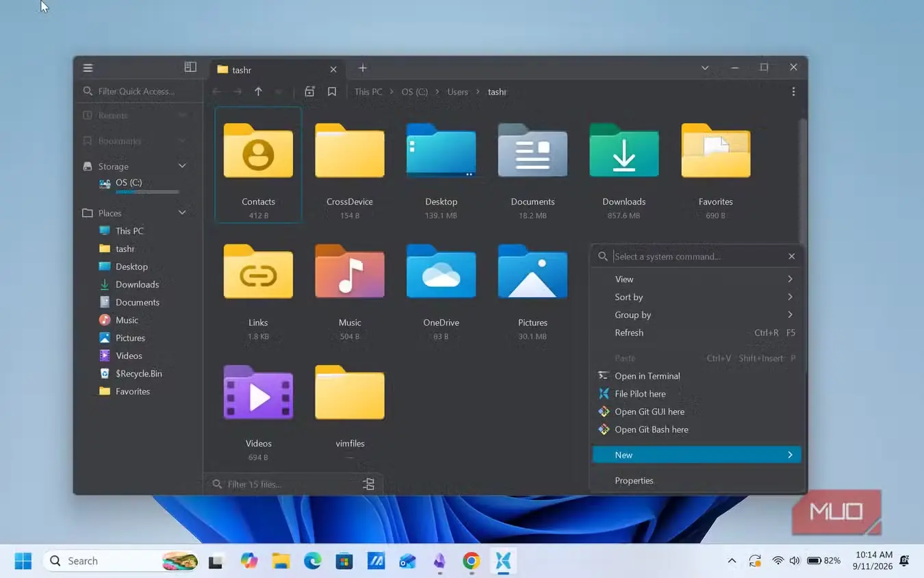924x578 pixels.
Task: Select the Links folder icon
Action: 258,272
